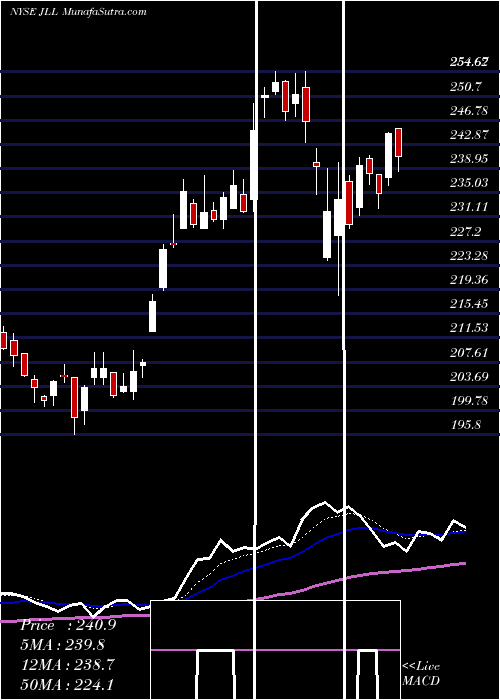The height and width of the screenshot is (700, 500).
Task: Click the 223.28 price axis label
Action: coord(468,256)
